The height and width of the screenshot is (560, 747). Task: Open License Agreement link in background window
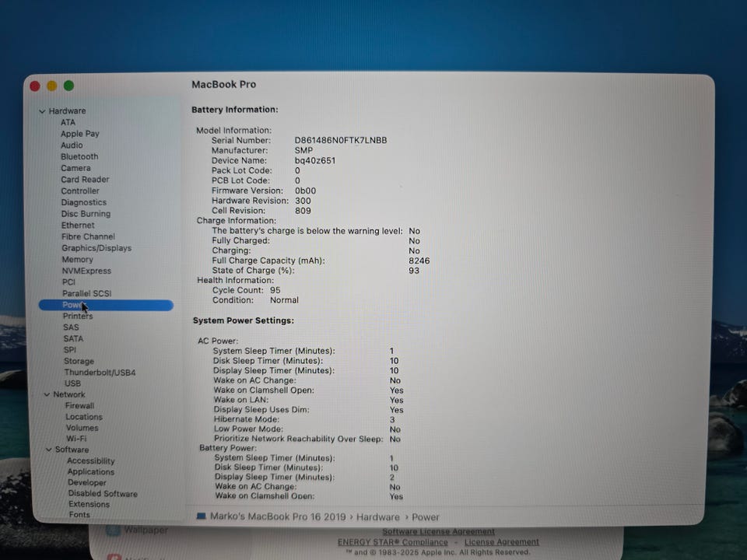(x=502, y=542)
